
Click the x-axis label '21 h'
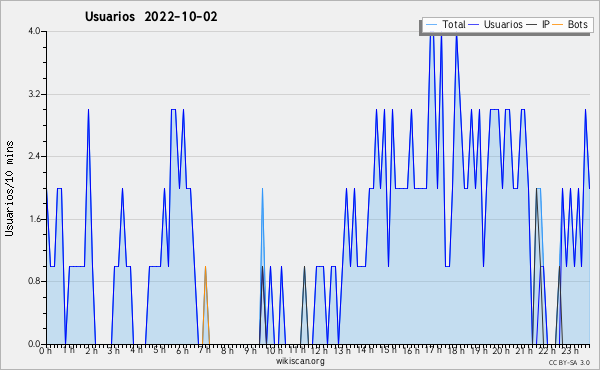click(x=524, y=350)
